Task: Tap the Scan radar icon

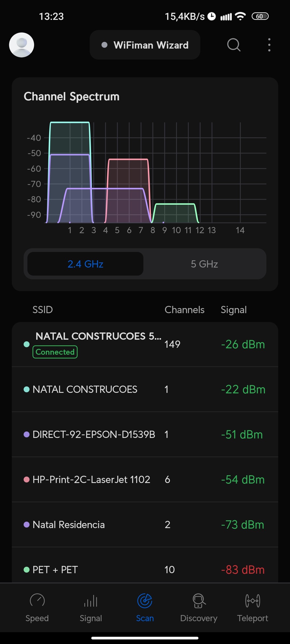Action: tap(145, 601)
